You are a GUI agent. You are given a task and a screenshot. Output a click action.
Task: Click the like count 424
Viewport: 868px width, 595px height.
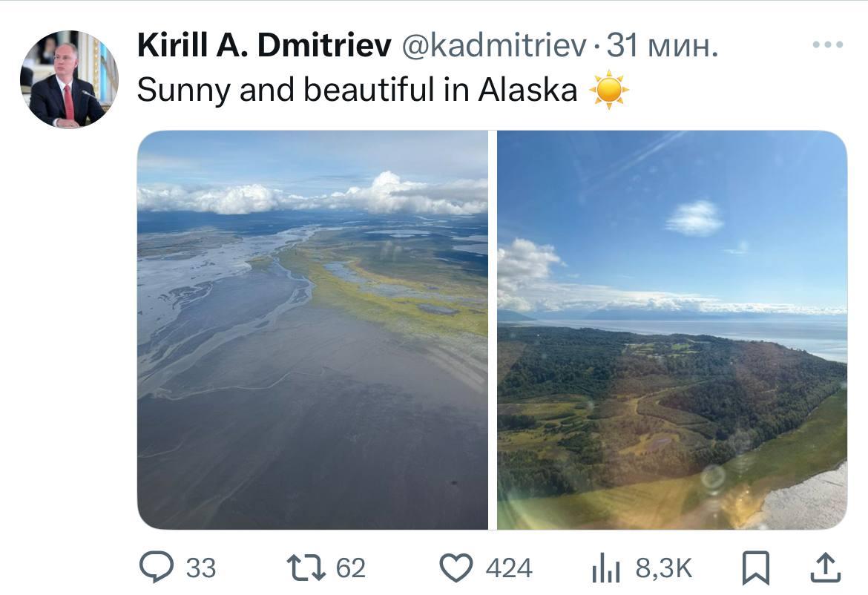point(509,569)
